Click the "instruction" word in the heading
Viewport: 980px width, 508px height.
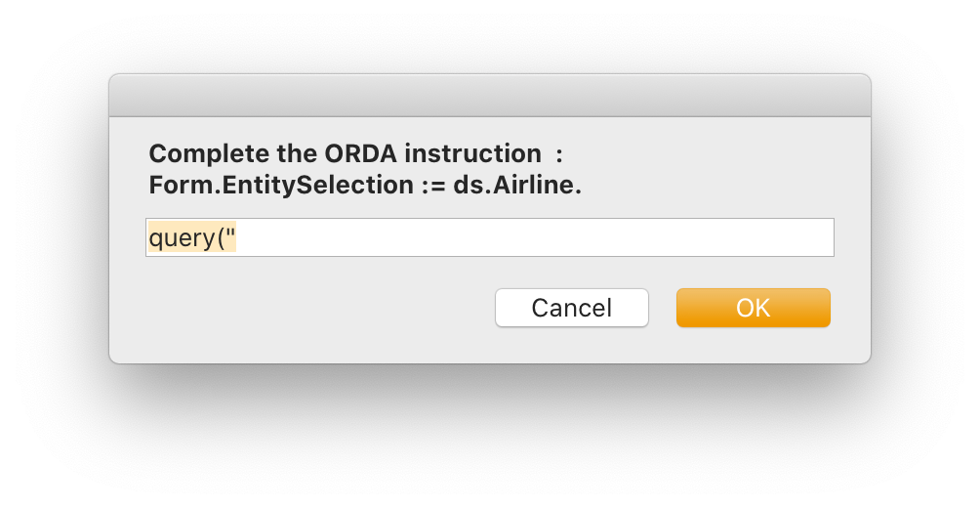[472, 153]
